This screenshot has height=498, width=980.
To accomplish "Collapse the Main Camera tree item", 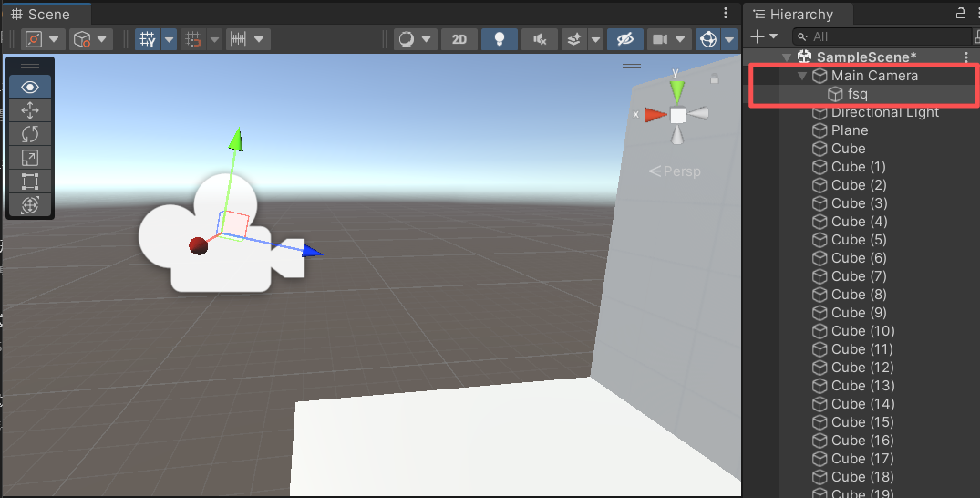I will coord(802,76).
